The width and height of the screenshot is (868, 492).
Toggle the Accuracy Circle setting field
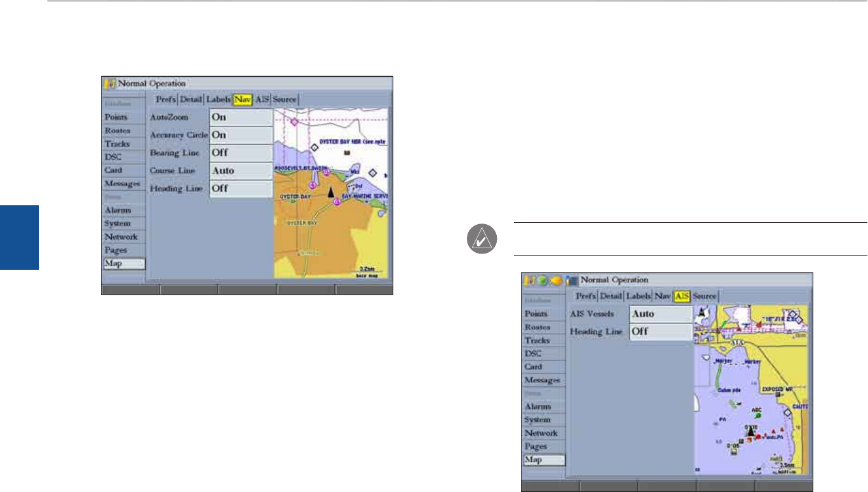[x=240, y=135]
